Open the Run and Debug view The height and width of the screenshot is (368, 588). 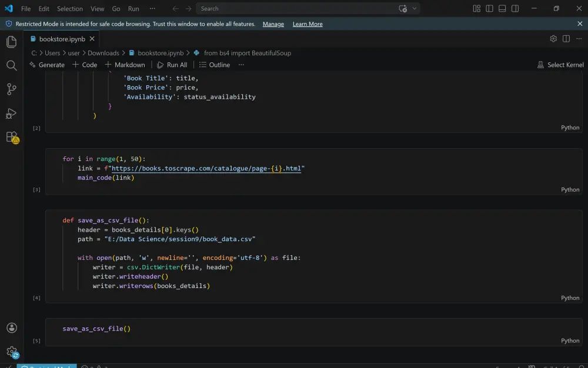coord(12,113)
